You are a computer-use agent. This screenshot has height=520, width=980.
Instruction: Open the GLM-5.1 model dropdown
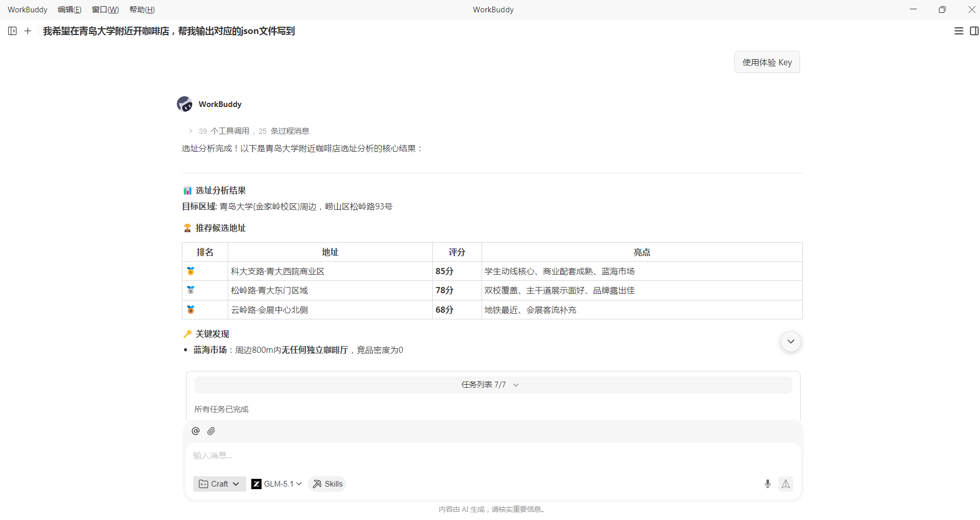point(276,484)
